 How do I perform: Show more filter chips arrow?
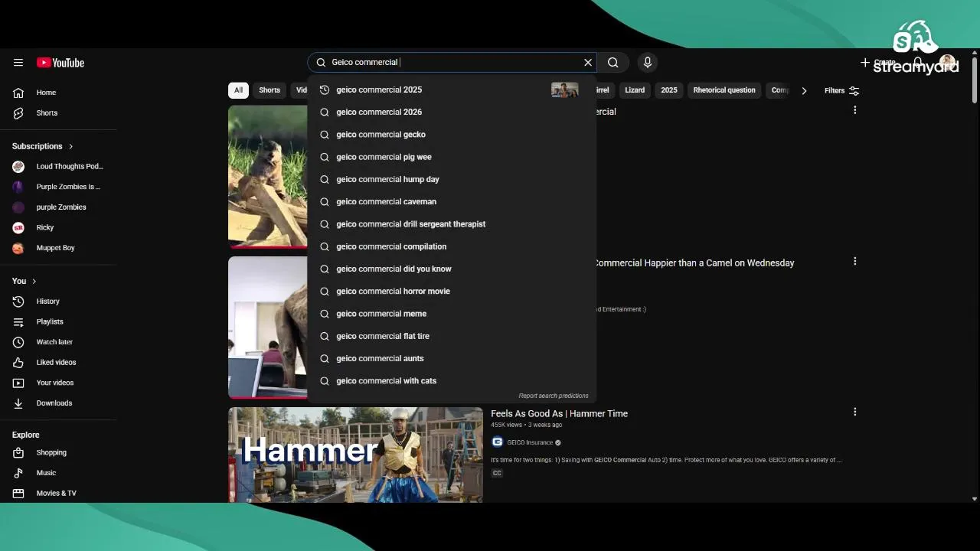[804, 90]
